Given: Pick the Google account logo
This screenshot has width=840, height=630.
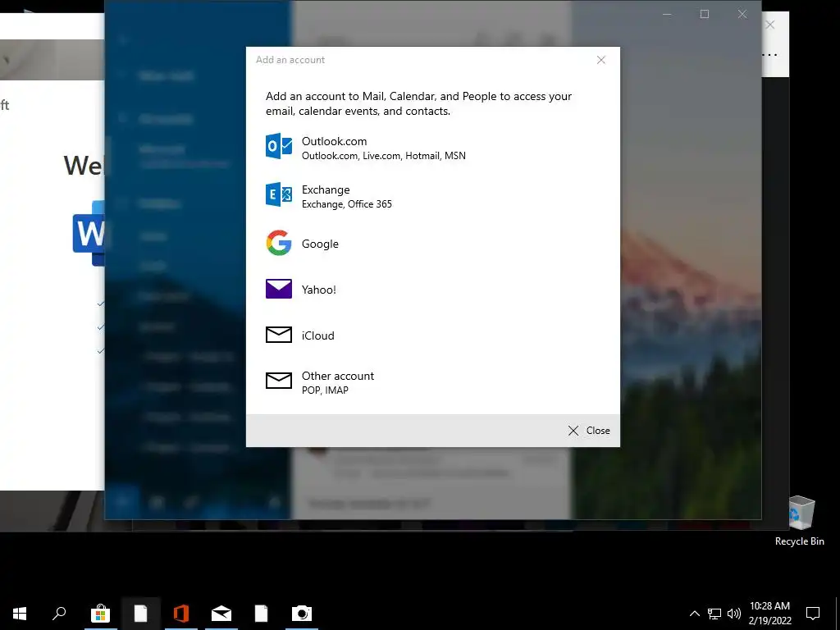Looking at the screenshot, I should tap(279, 243).
